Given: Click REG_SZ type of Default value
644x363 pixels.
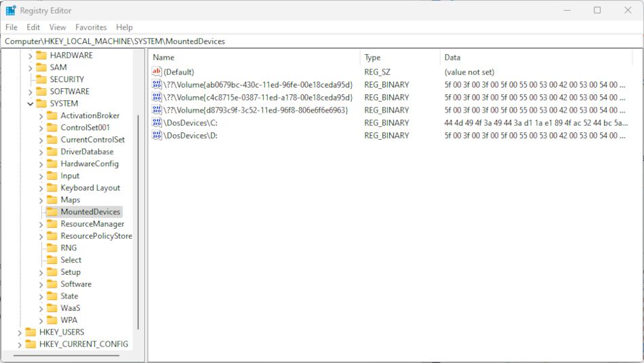Looking at the screenshot, I should 378,72.
